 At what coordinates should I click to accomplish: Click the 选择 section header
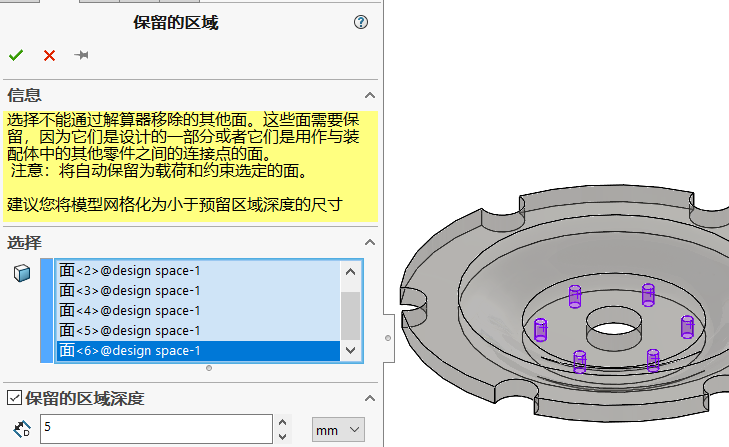[24, 242]
